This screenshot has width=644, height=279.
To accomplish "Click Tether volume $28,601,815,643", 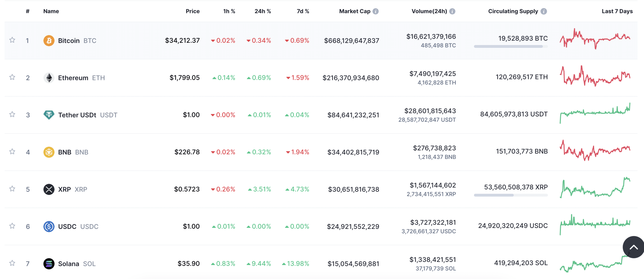I will (x=430, y=111).
